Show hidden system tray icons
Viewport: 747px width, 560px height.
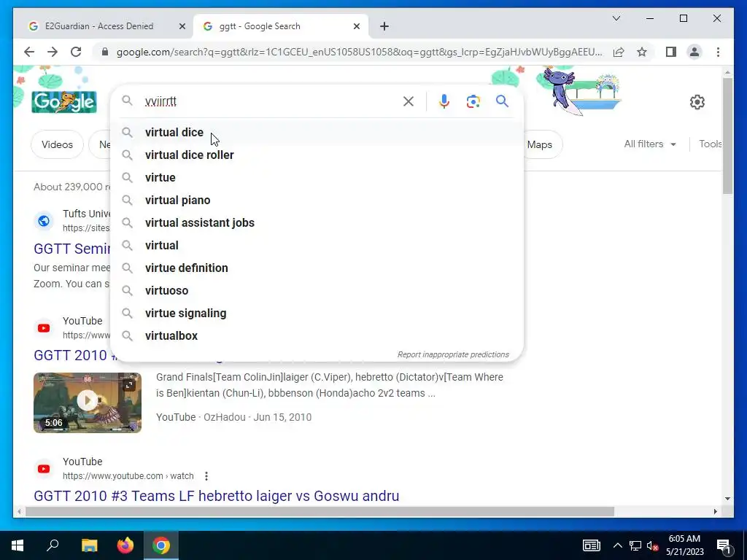point(617,545)
